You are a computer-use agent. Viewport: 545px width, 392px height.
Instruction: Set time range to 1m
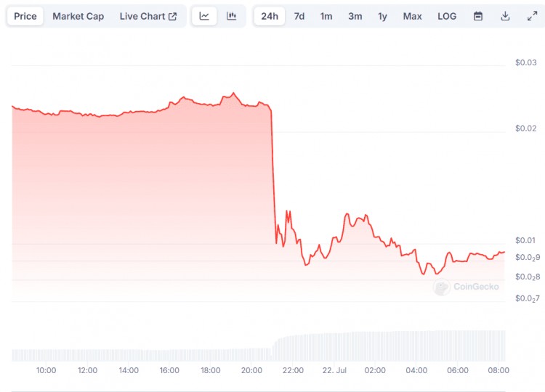click(326, 16)
